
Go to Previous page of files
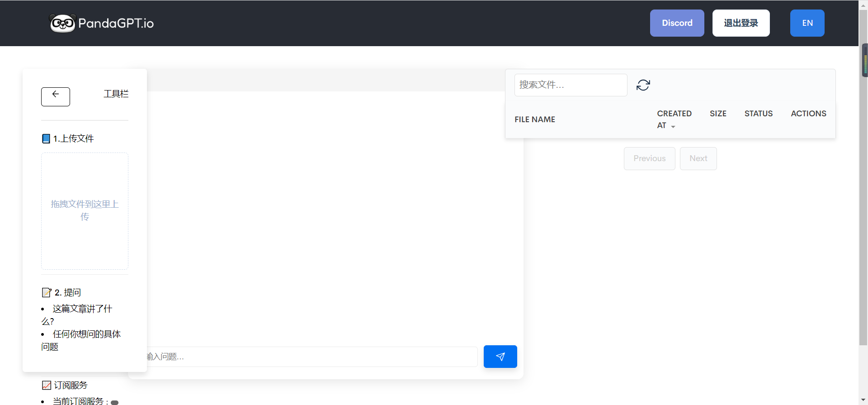point(649,158)
